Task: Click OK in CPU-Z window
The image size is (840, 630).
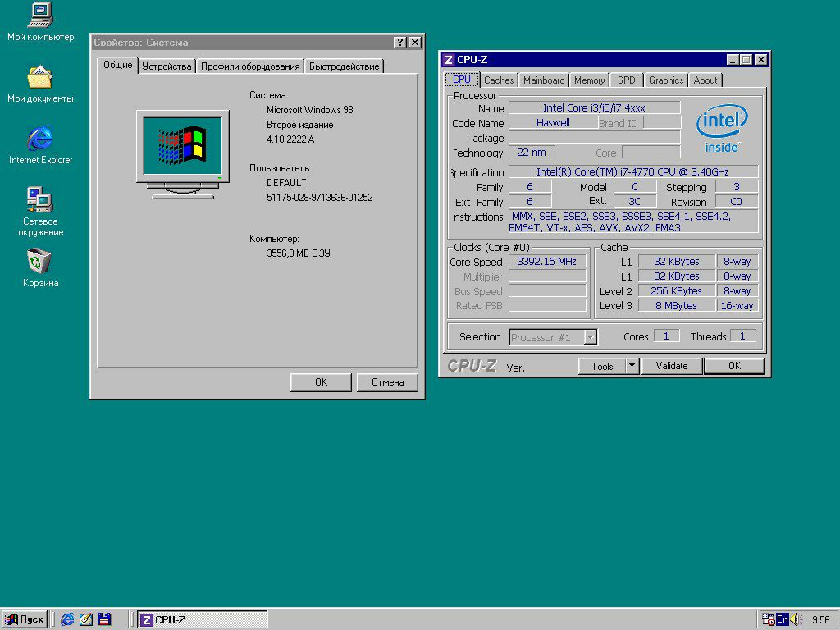Action: [x=734, y=366]
